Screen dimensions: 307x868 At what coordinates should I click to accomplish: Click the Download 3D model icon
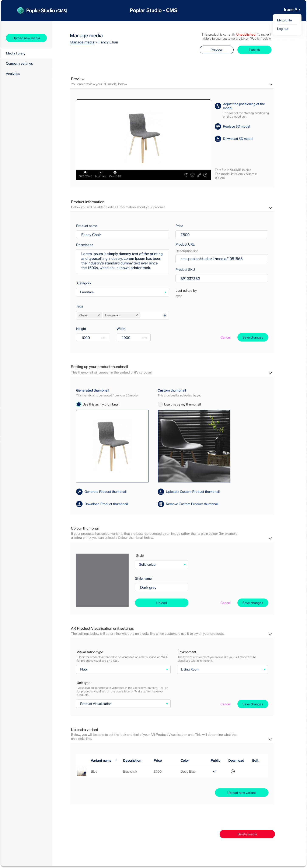point(218,139)
